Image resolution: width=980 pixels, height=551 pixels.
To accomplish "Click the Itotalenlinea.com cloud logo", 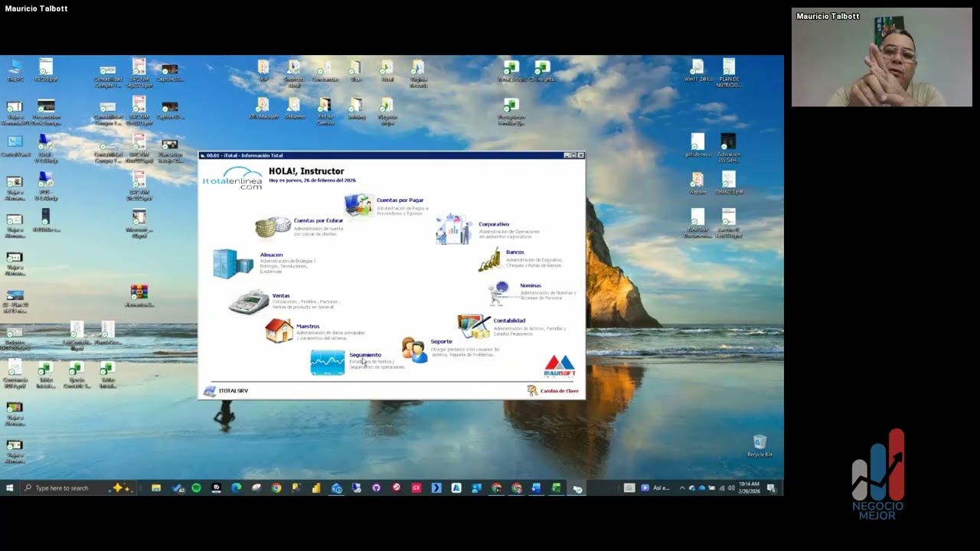I will coord(232,178).
